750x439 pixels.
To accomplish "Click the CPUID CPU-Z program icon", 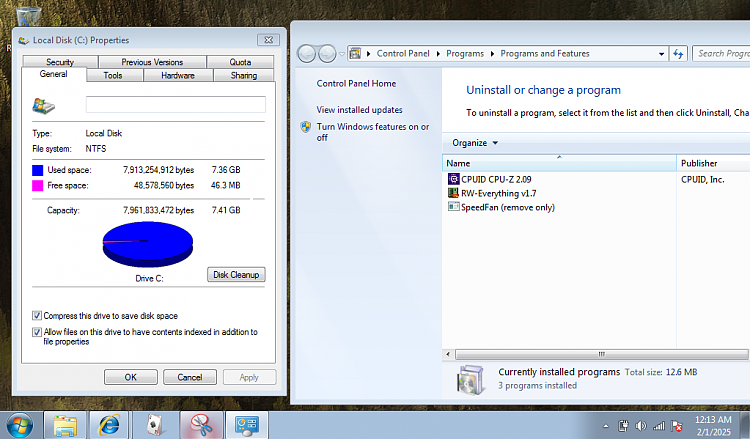I will 453,179.
